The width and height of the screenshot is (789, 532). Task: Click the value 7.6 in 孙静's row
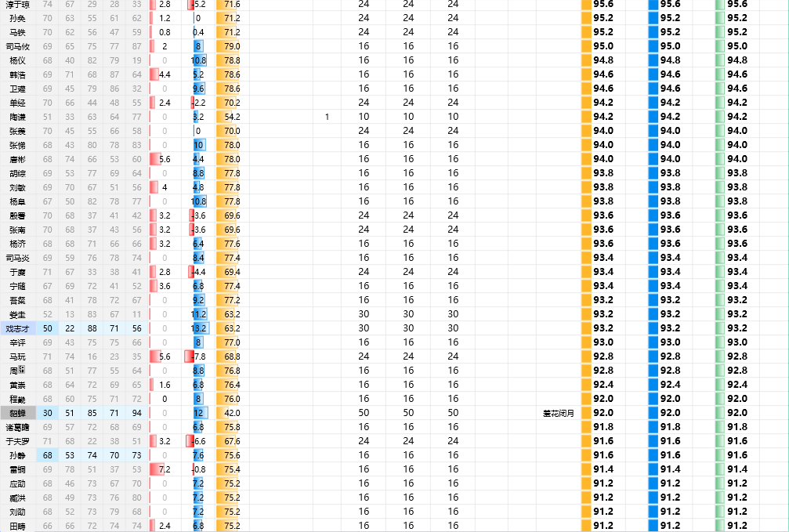pos(198,455)
